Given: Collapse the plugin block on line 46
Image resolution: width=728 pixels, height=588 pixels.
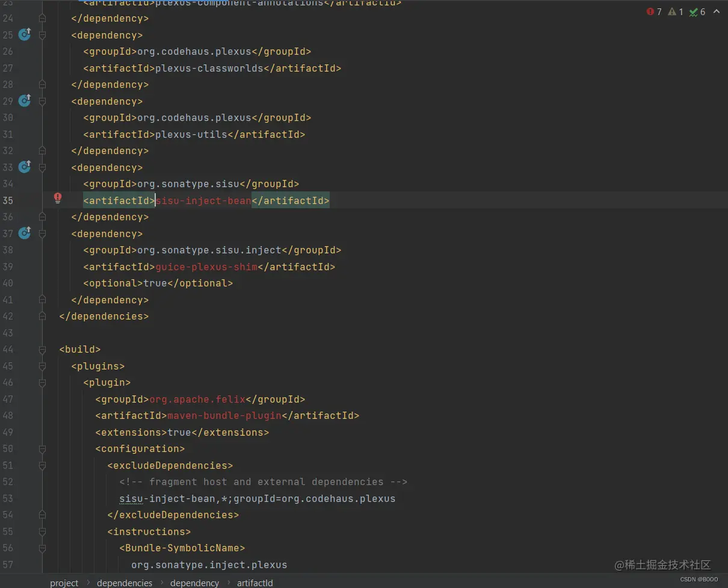Looking at the screenshot, I should [x=42, y=382].
